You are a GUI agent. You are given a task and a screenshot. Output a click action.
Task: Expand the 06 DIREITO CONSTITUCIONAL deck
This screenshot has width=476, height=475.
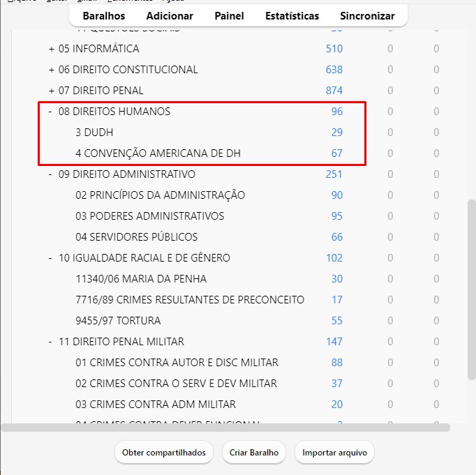[52, 70]
